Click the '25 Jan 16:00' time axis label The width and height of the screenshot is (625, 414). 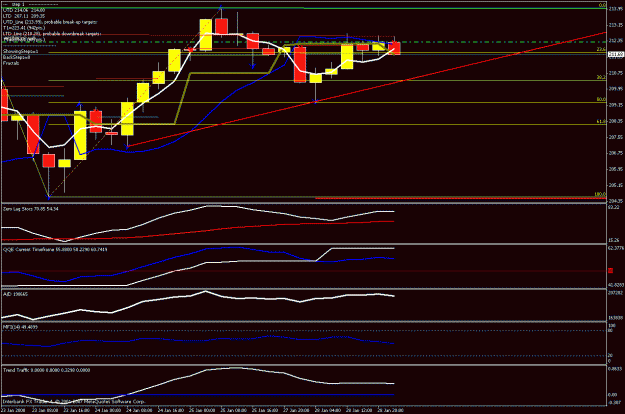(x=265, y=410)
